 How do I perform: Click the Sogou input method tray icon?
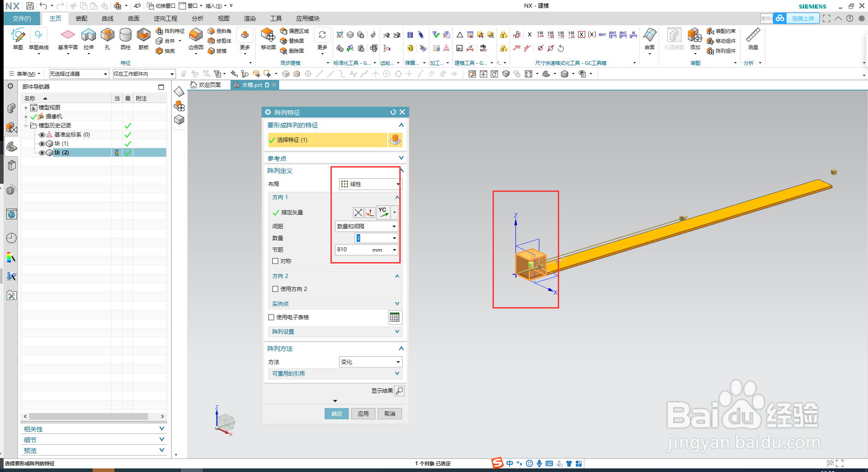(497, 463)
